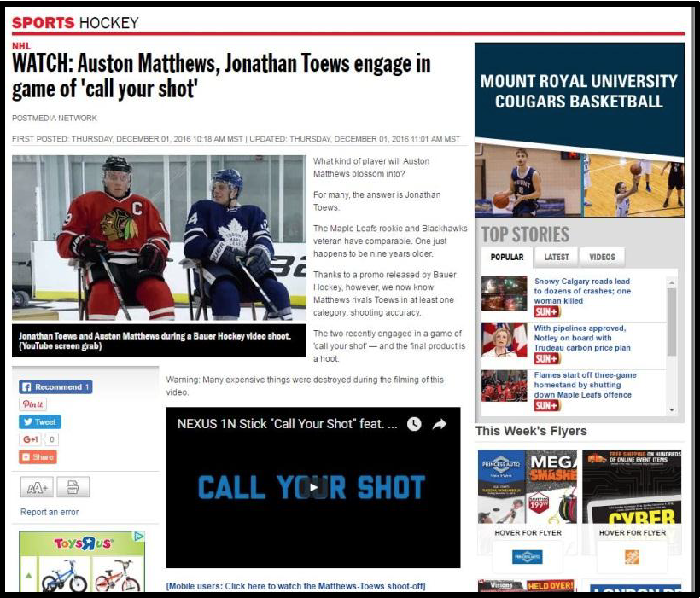The image size is (700, 598).
Task: Open the Report an error link
Action: pyautogui.click(x=50, y=512)
